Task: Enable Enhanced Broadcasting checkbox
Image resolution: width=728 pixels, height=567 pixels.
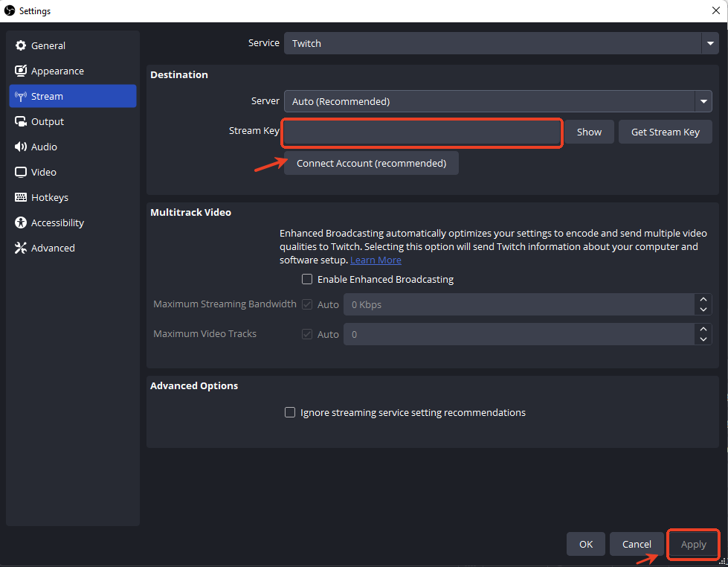Action: (x=307, y=280)
